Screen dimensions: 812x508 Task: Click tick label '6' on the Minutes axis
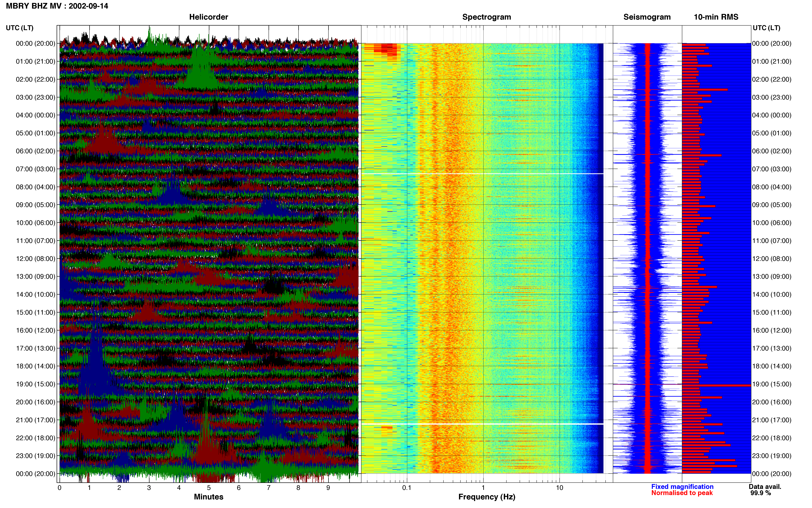pyautogui.click(x=239, y=488)
